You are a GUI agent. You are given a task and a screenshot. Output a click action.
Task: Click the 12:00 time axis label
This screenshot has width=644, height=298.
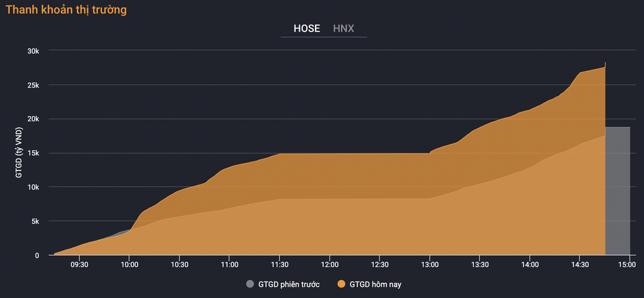(x=330, y=265)
